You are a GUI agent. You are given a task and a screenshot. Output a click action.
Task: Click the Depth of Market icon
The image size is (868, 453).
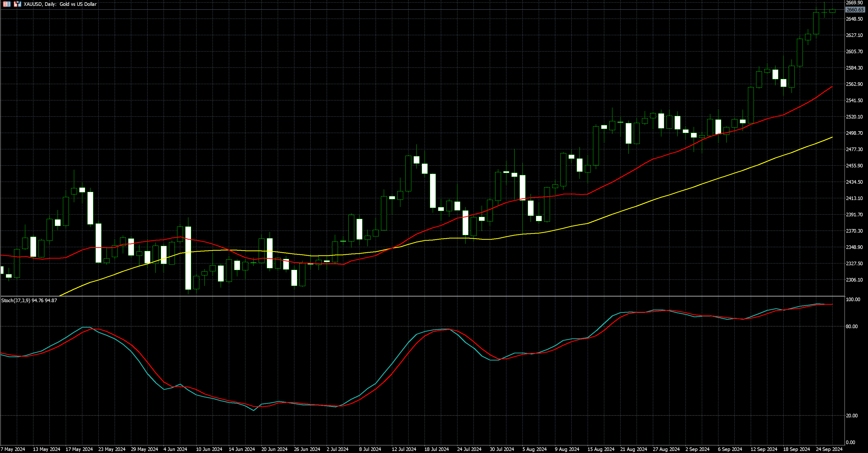click(7, 4)
